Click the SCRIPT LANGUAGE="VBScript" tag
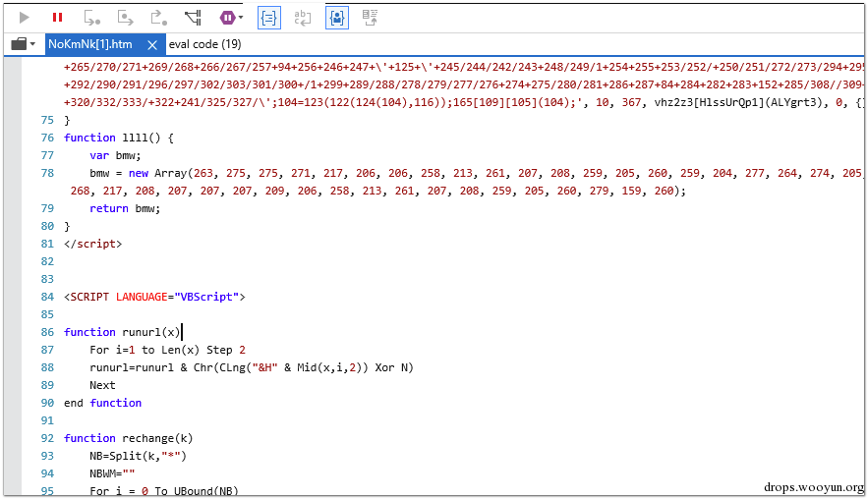Screen dimensions: 868x499 click(x=154, y=297)
